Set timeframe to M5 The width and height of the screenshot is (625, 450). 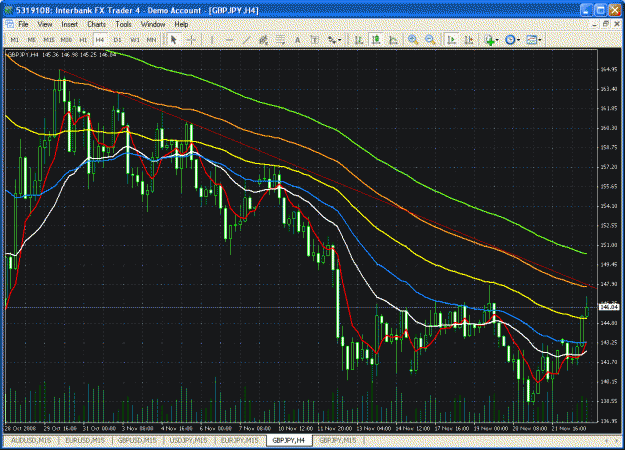[31, 40]
